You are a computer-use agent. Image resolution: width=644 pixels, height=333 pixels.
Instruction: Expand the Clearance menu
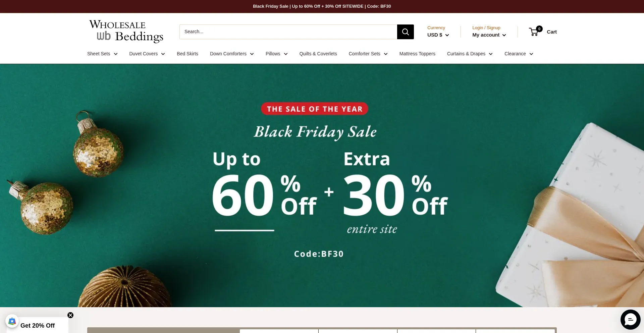[519, 54]
